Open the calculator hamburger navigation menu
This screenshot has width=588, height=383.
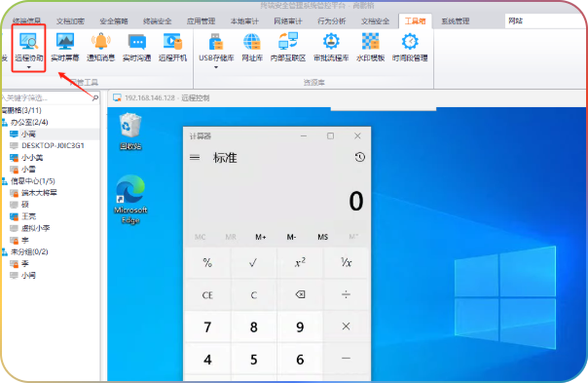[195, 157]
